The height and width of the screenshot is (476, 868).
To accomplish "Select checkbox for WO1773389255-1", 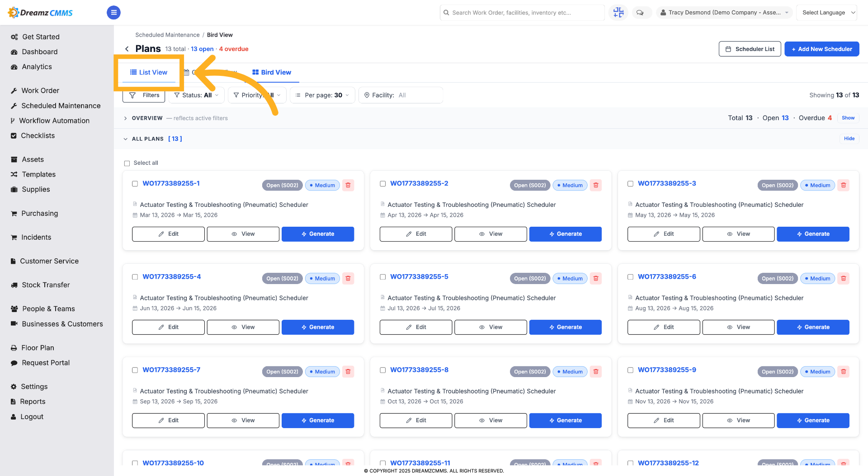I will tap(135, 184).
